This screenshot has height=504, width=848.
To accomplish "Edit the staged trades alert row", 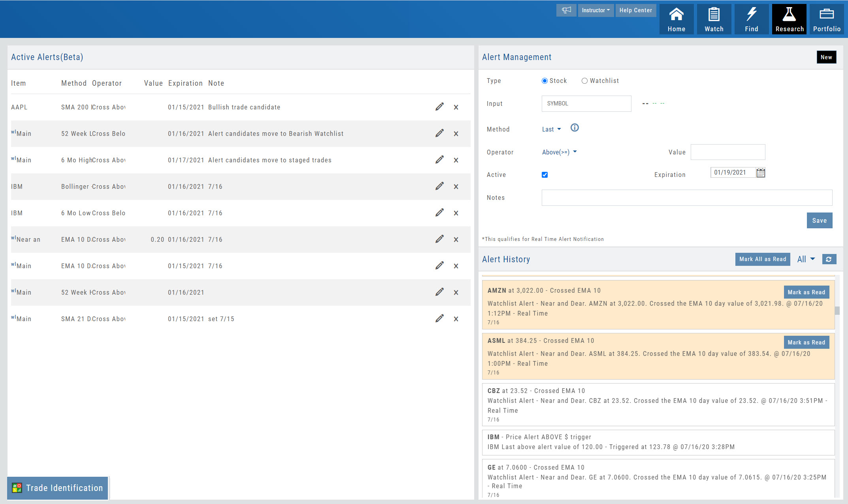I will (x=439, y=160).
